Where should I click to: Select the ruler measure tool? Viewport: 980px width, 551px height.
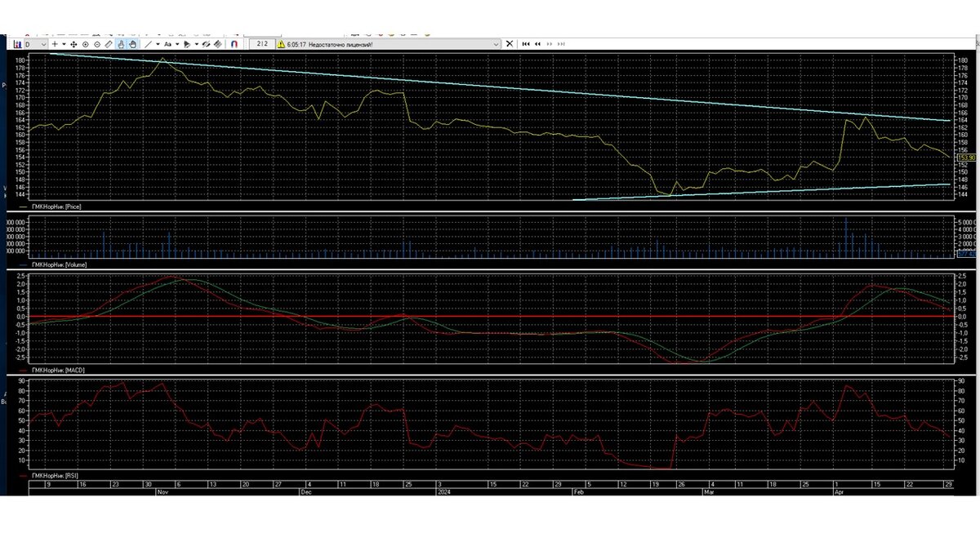(109, 44)
